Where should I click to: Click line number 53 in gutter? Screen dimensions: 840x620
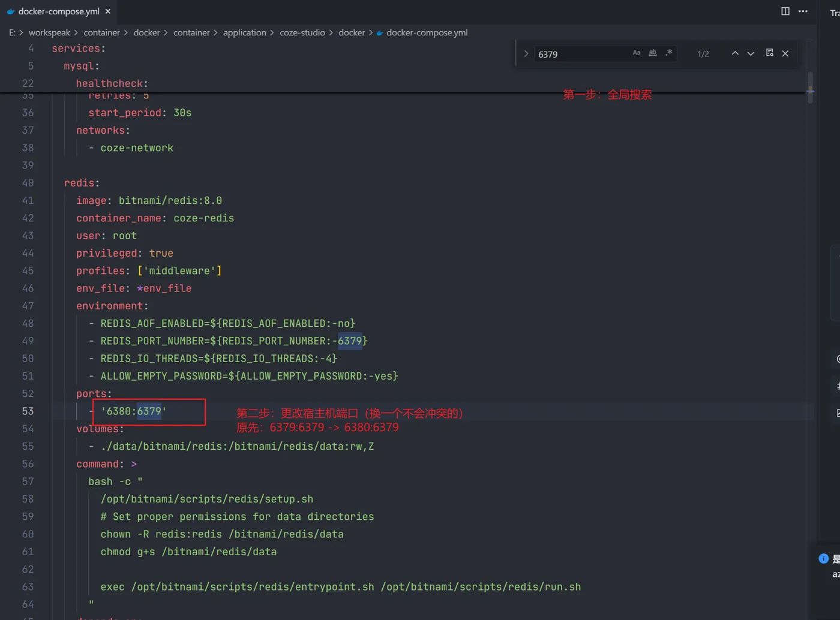[28, 411]
